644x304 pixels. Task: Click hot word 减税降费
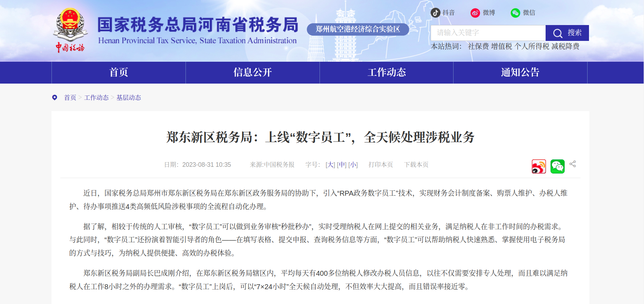tap(565, 47)
